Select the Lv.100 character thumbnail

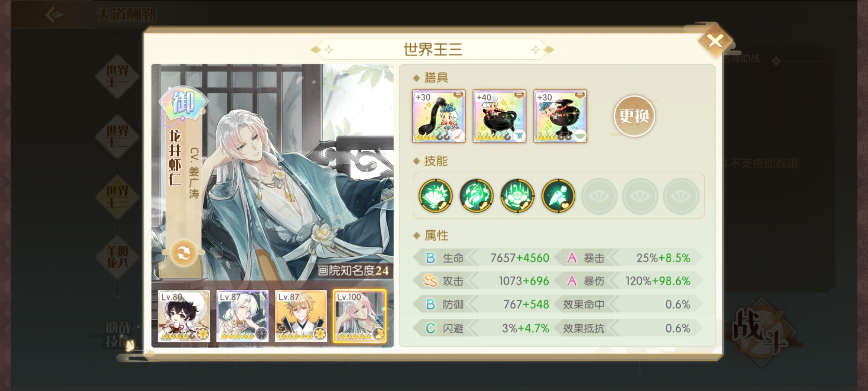(x=359, y=316)
